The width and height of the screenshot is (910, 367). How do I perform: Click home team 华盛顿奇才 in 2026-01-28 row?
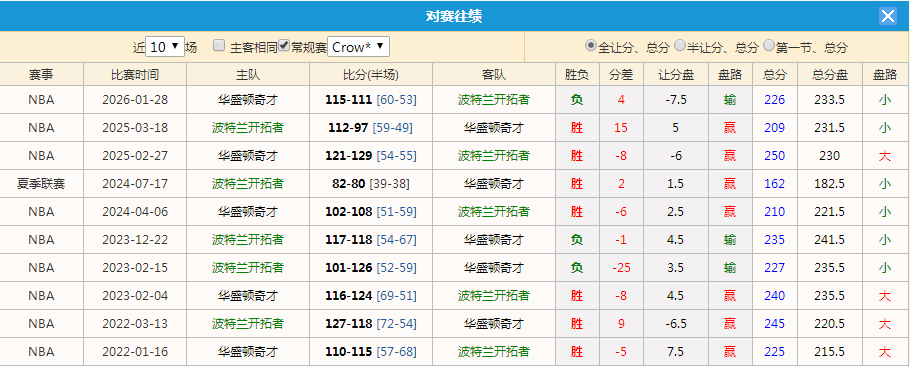pos(248,100)
